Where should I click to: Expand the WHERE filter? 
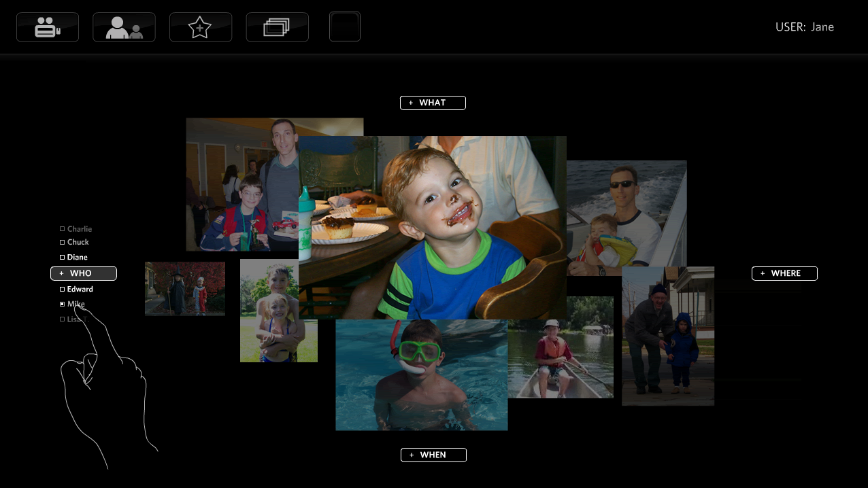[x=784, y=273]
